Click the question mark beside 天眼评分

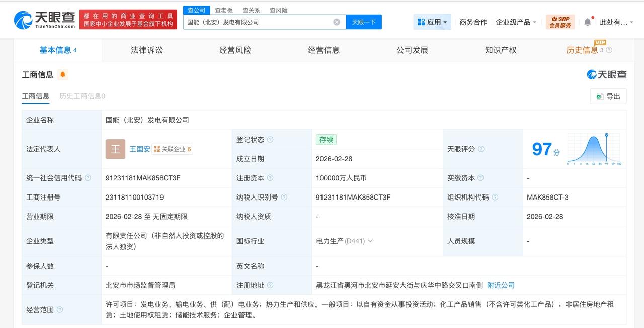481,149
